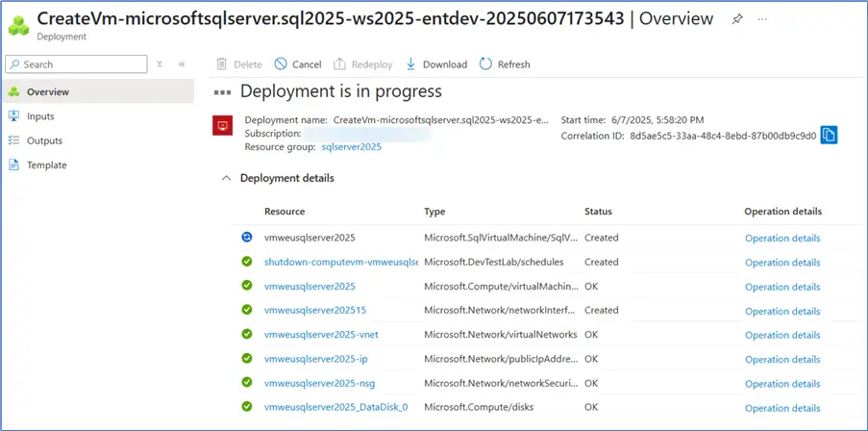Click the Resource column header

click(x=285, y=212)
